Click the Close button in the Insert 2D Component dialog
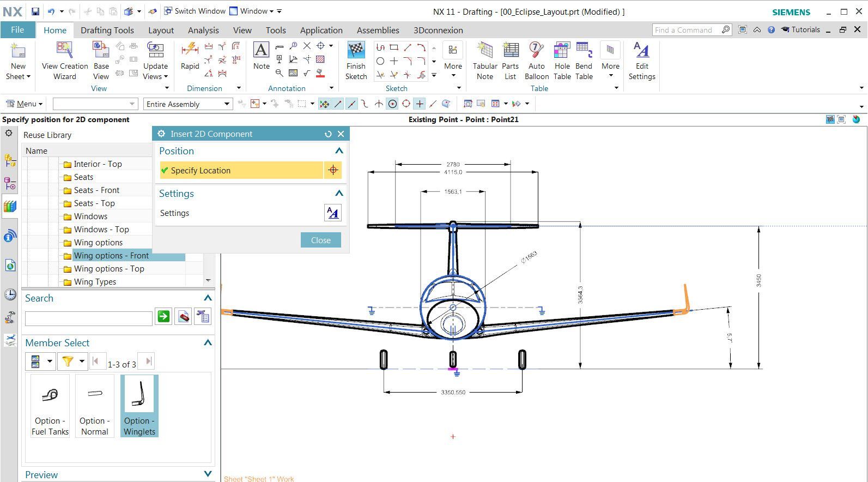The height and width of the screenshot is (482, 868). 321,240
